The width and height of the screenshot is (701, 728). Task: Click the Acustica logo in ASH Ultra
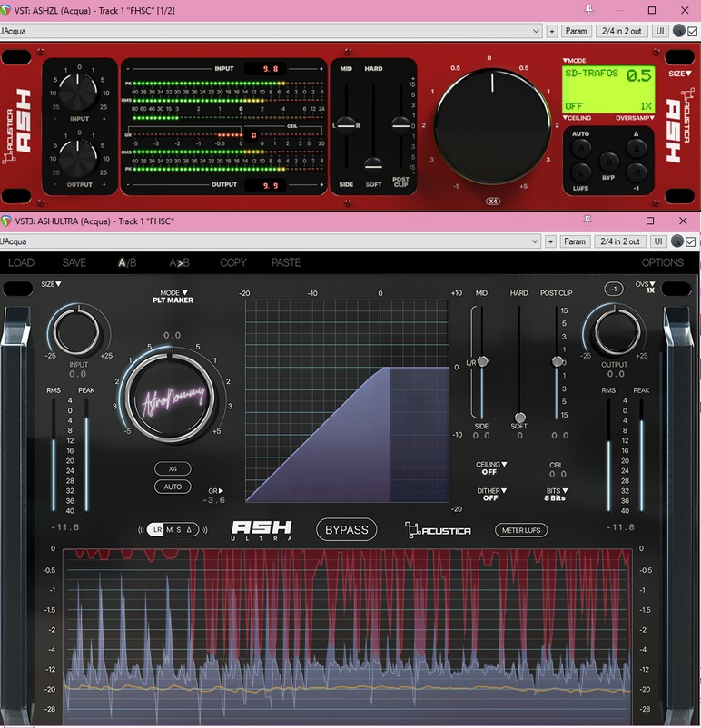438,529
